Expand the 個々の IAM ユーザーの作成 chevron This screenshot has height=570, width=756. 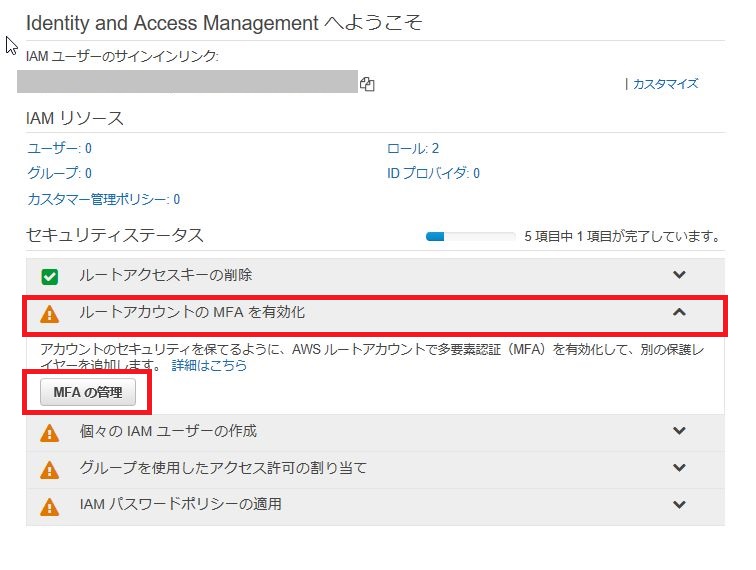click(679, 431)
